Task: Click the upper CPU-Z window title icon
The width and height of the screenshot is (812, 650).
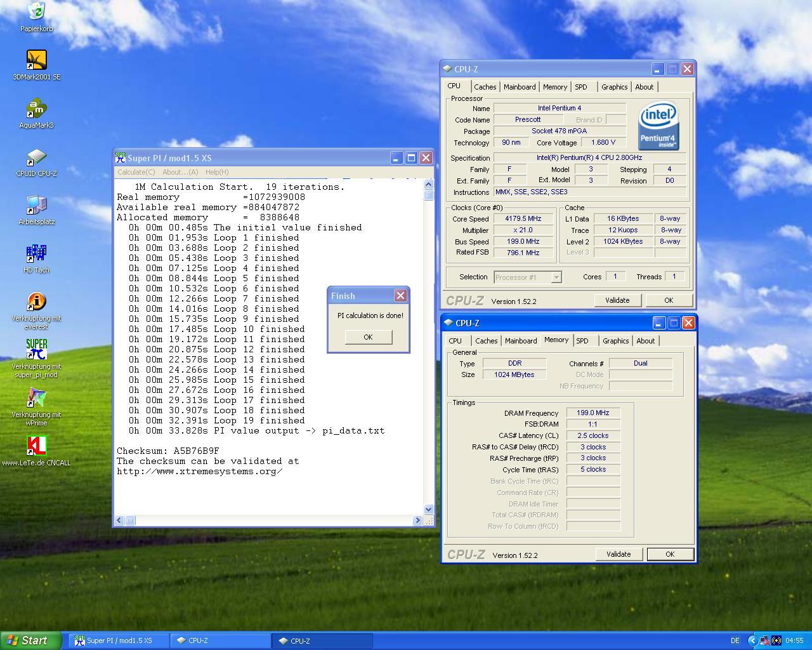Action: 448,69
